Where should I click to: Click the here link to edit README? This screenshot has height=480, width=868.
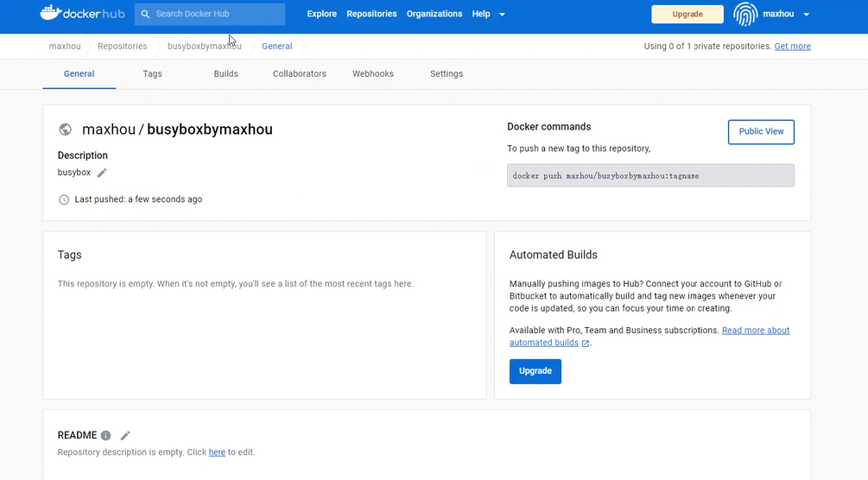(217, 452)
